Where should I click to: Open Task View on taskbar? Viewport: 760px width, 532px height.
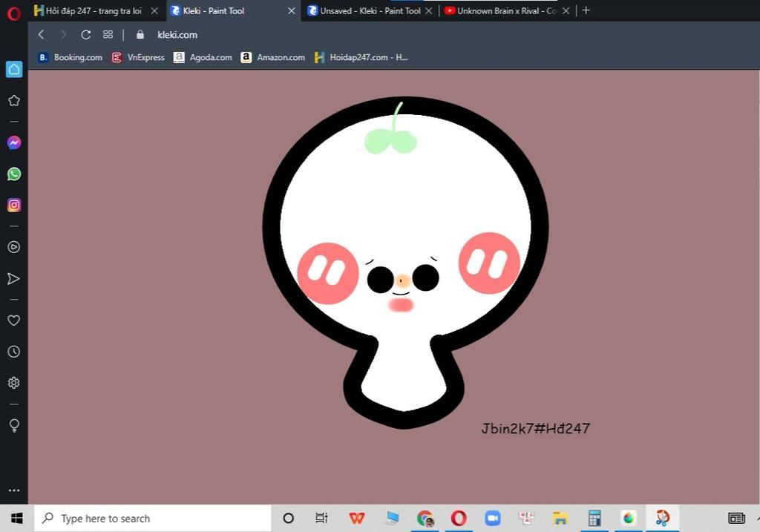(321, 519)
